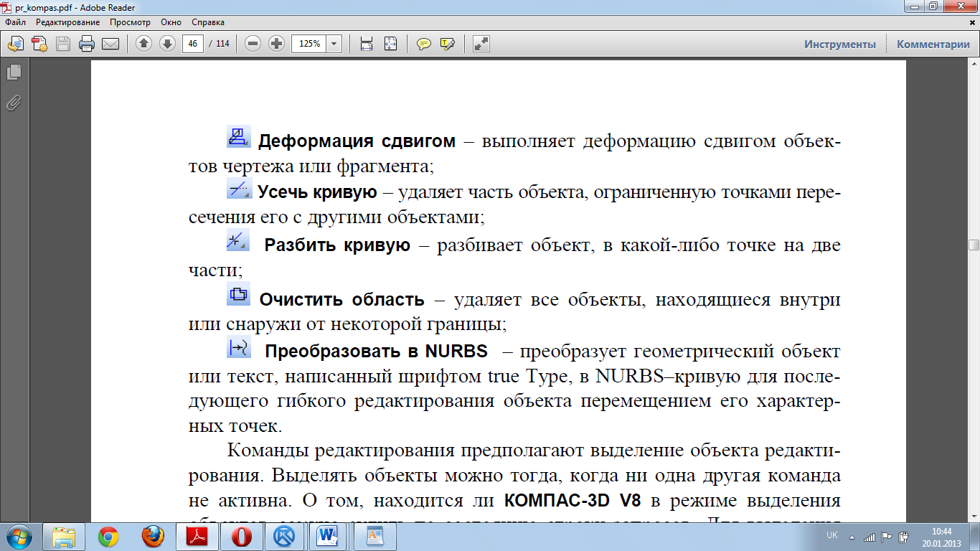980x551 pixels.
Task: Fit the page to window width
Action: tap(367, 44)
